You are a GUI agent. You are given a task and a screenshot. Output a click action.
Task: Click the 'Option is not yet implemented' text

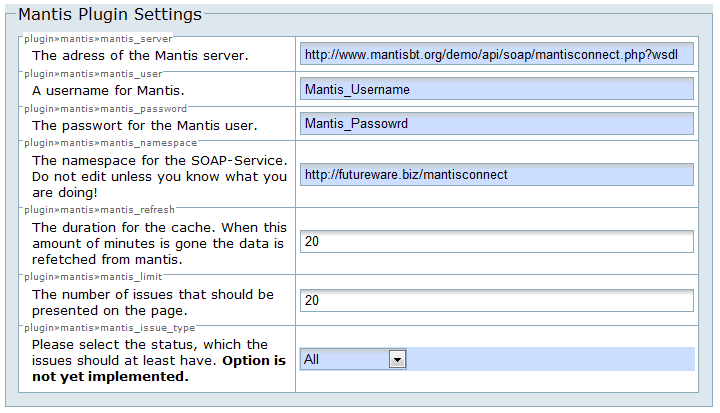tap(160, 368)
